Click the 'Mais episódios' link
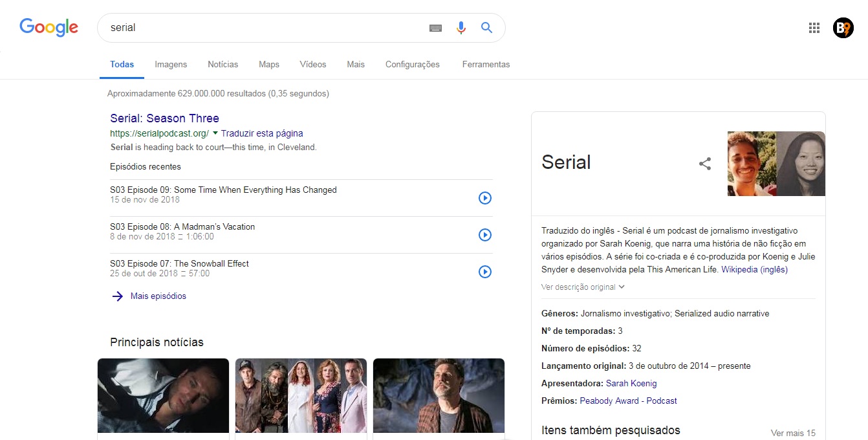Image resolution: width=868 pixels, height=440 pixels. pos(158,296)
